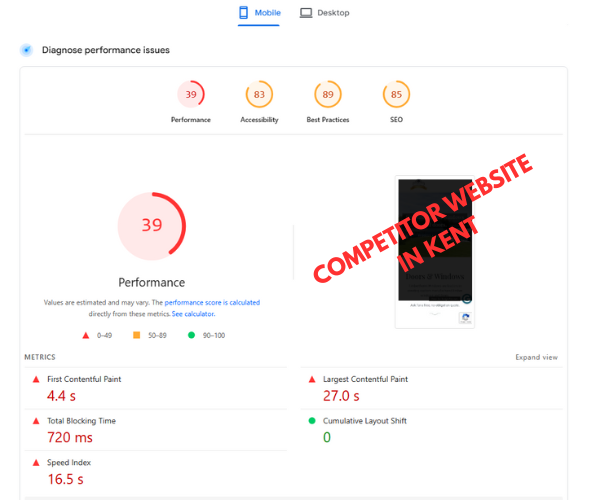Click the Best Practices label under score 89
Image resolution: width=600 pixels, height=500 pixels.
(328, 120)
